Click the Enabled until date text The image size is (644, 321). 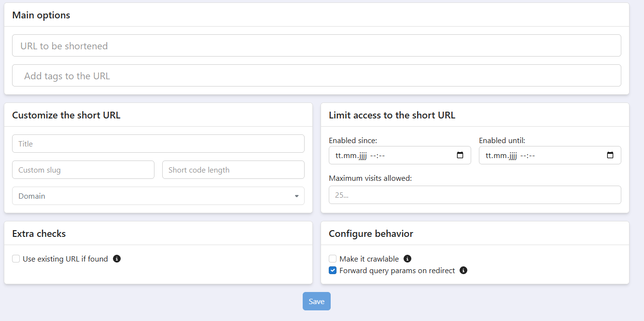tap(510, 156)
